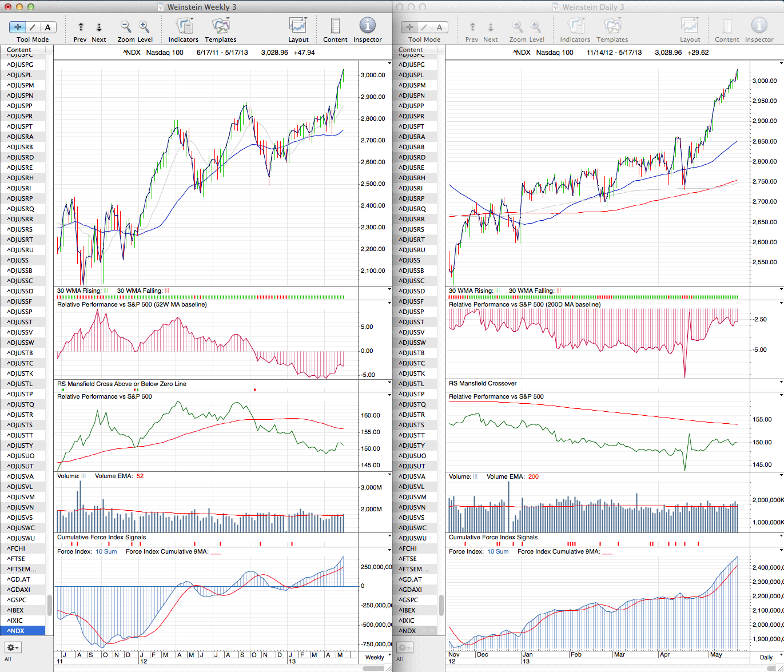The width and height of the screenshot is (784, 672).
Task: Click the Weekly period button below the chart
Action: pyautogui.click(x=375, y=657)
